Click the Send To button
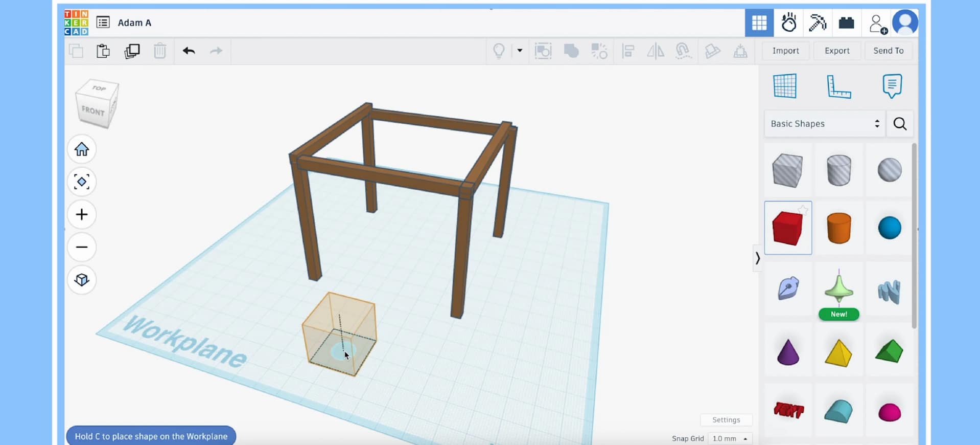This screenshot has width=980, height=445. click(888, 51)
